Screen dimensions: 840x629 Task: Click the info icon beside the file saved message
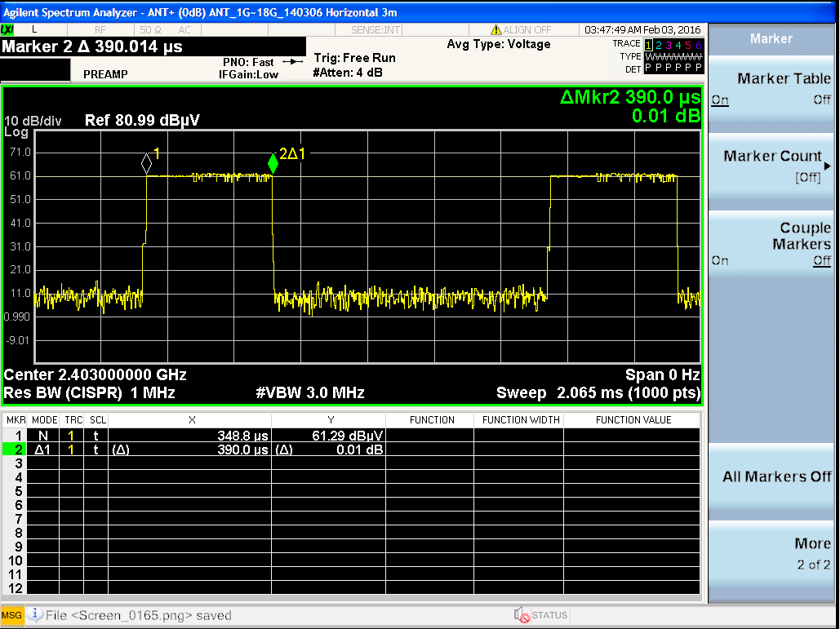point(35,614)
